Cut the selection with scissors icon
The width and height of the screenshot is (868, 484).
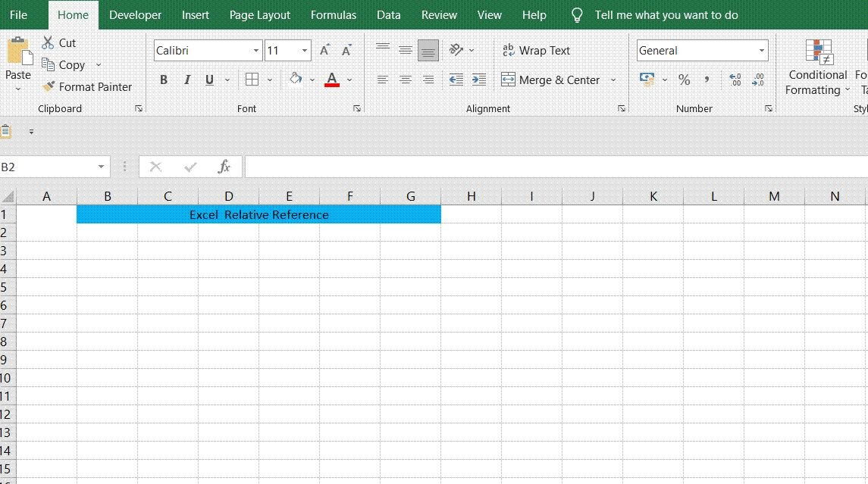49,42
